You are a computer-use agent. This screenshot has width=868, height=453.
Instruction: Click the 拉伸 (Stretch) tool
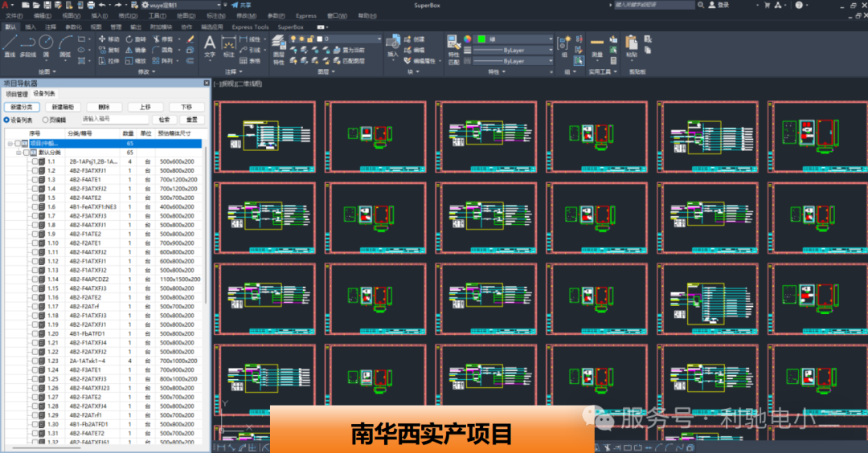(108, 61)
